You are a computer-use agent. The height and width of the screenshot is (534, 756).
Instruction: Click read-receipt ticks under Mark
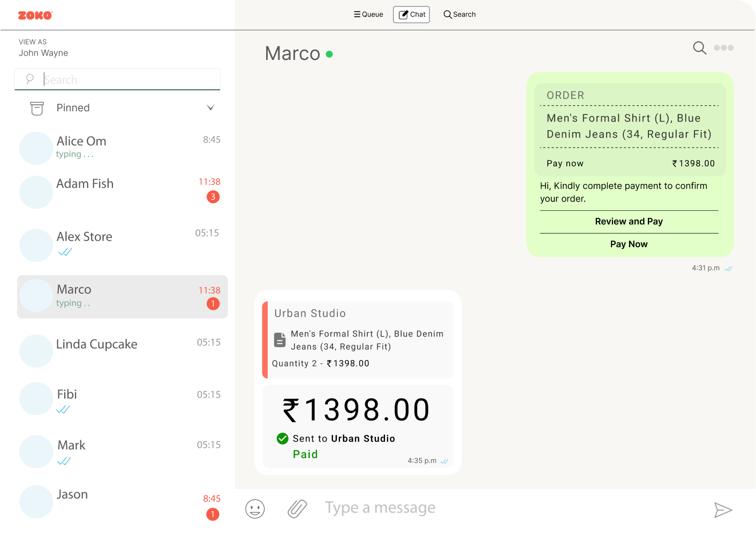click(x=64, y=461)
